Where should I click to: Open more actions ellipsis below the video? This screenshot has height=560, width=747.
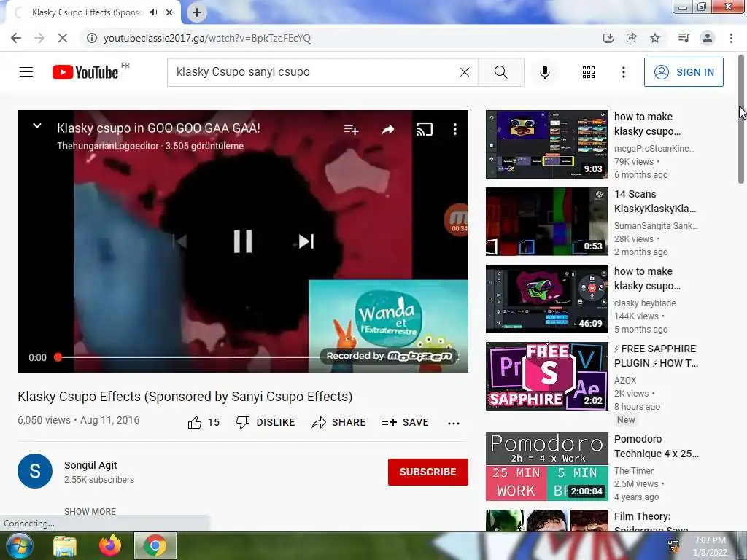click(454, 424)
